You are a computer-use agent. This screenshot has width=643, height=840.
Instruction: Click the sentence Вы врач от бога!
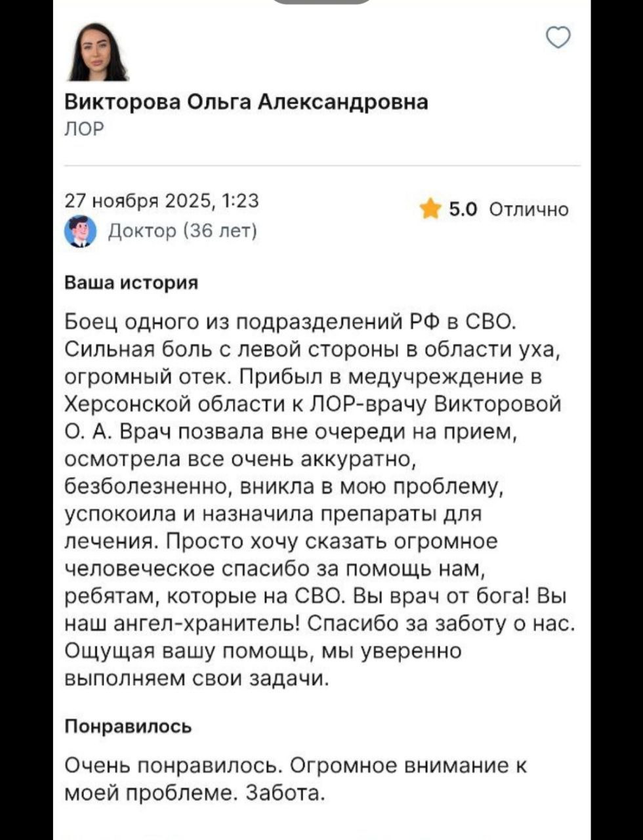pos(442,596)
